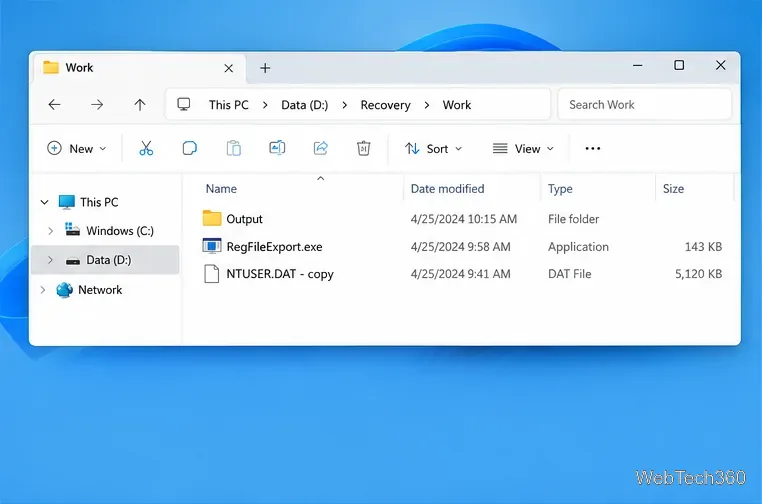Click chevron after This PC in breadcrumb
This screenshot has height=504, width=762.
pos(265,105)
